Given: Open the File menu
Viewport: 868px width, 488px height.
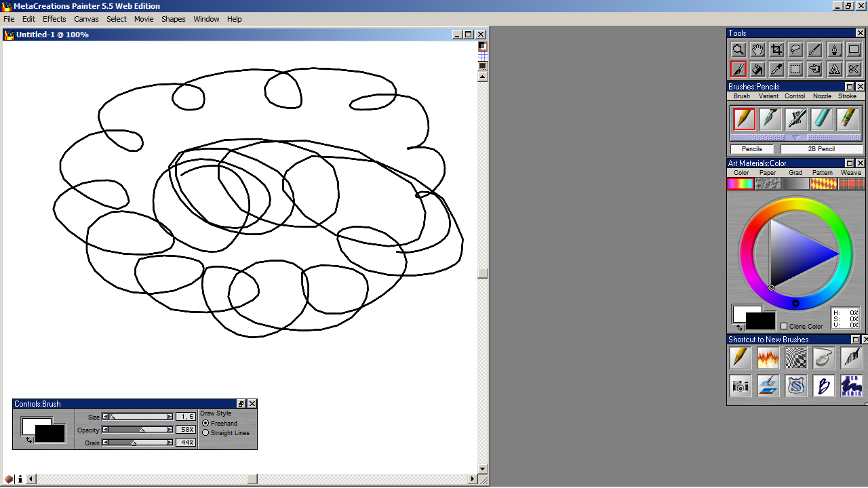Looking at the screenshot, I should (9, 19).
